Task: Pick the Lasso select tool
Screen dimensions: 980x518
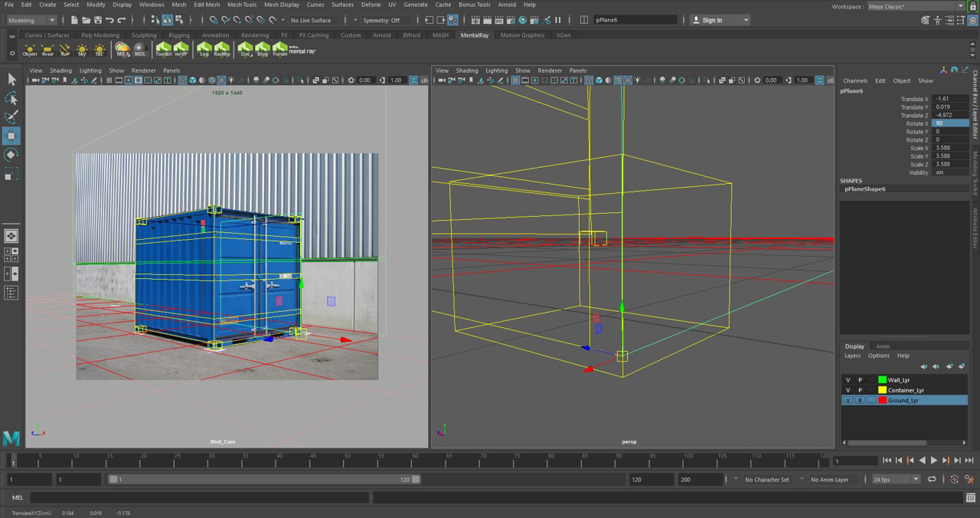Action: (11, 99)
